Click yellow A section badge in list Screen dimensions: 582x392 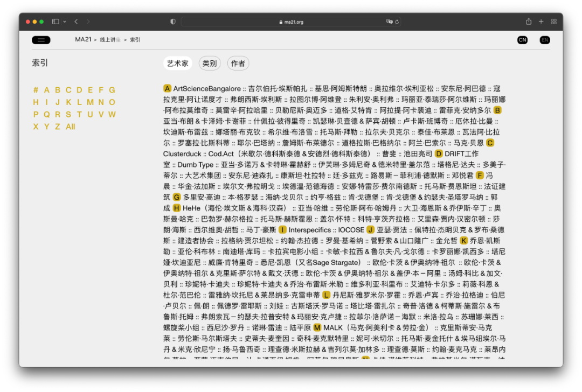click(168, 88)
